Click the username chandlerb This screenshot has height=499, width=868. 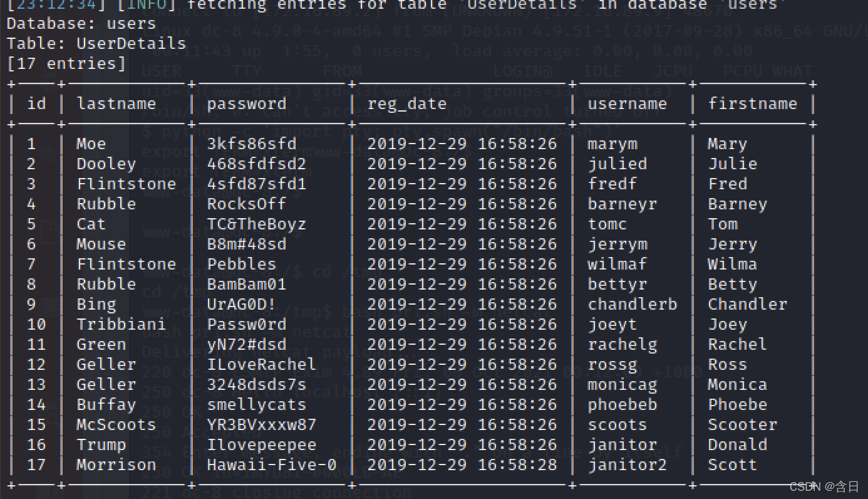[x=633, y=305]
